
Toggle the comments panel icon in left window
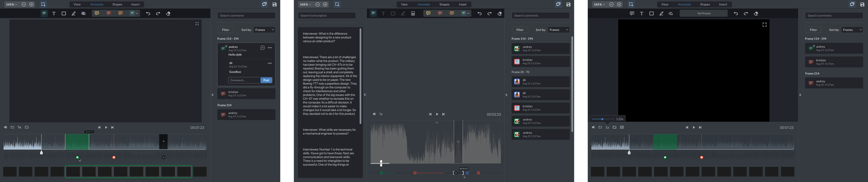(x=265, y=5)
